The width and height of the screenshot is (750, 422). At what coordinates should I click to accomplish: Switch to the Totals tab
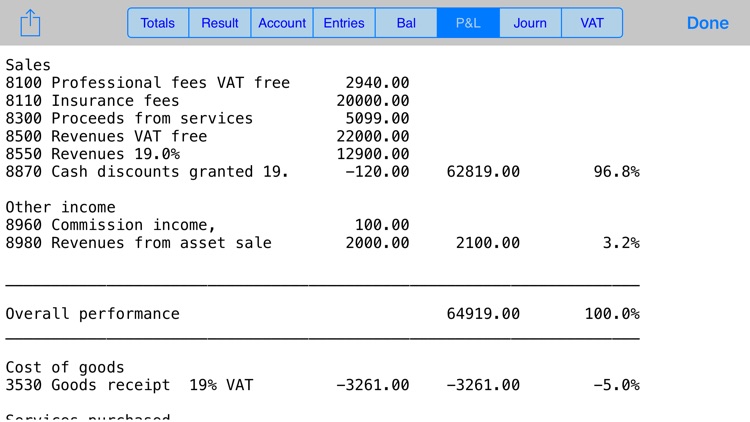tap(158, 22)
